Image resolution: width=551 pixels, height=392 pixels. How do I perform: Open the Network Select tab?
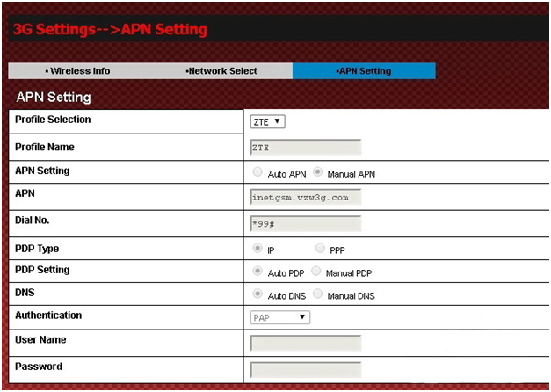coord(221,71)
